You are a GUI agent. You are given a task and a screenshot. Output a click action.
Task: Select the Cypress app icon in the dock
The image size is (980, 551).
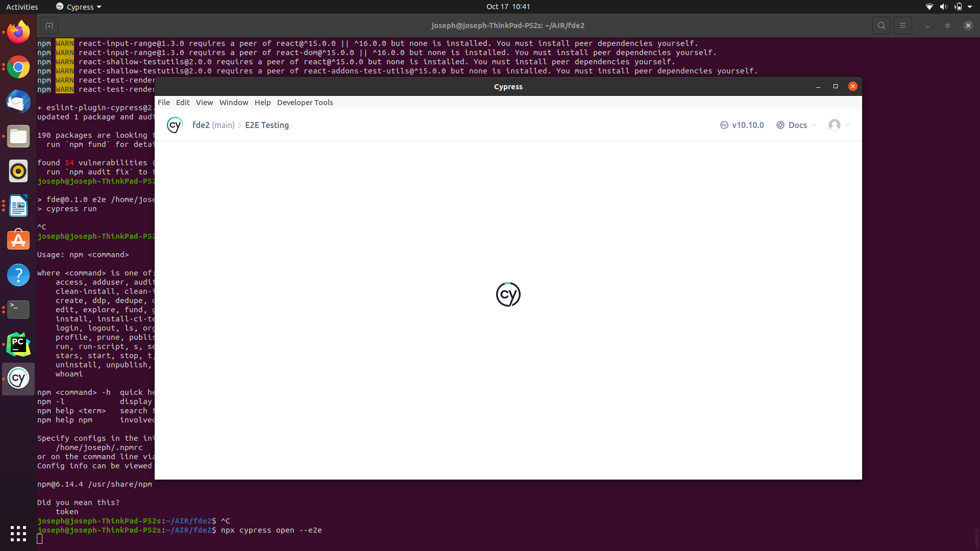coord(18,379)
